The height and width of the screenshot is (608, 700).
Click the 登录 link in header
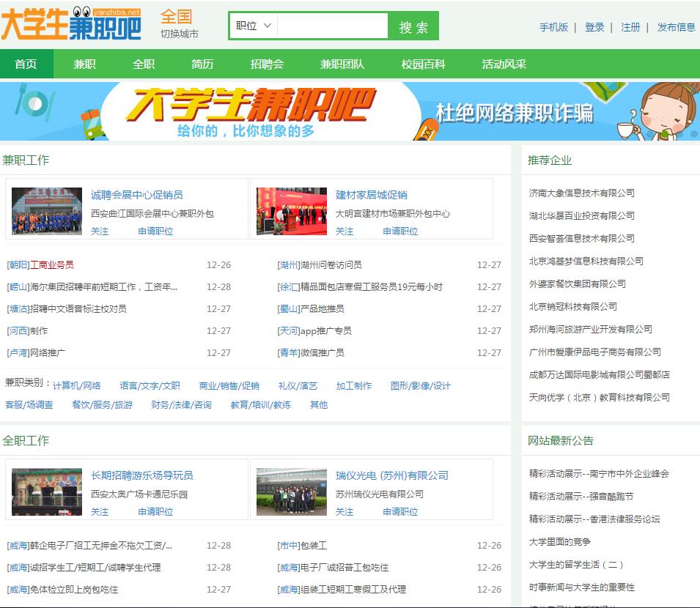pos(594,27)
